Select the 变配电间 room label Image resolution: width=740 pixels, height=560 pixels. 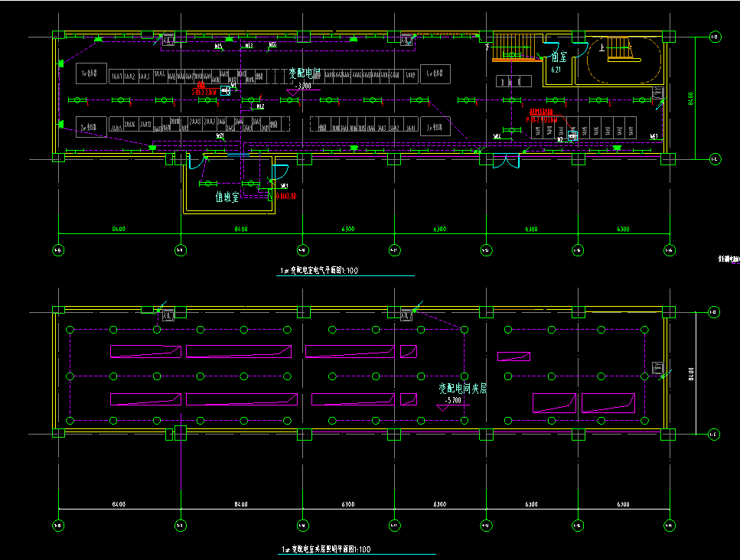[x=305, y=73]
